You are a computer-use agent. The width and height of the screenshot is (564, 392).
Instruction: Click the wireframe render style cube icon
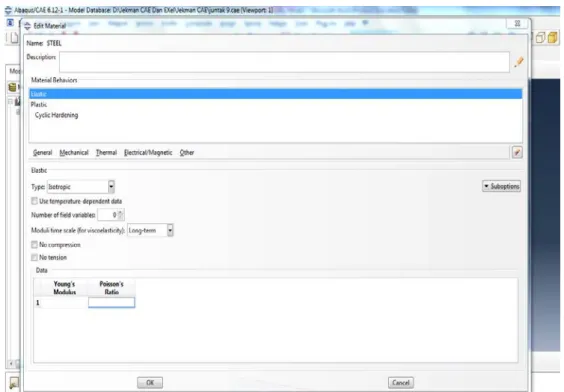point(540,37)
